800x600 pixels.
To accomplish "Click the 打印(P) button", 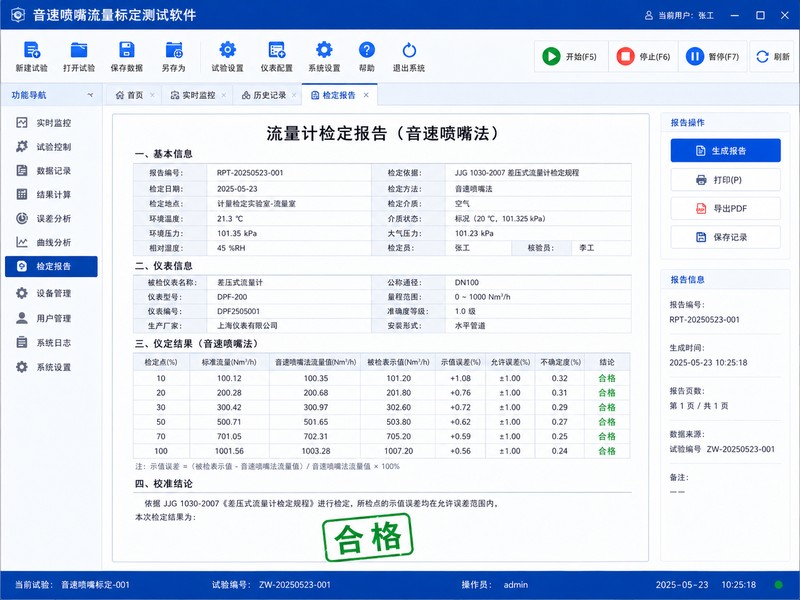I will (726, 180).
